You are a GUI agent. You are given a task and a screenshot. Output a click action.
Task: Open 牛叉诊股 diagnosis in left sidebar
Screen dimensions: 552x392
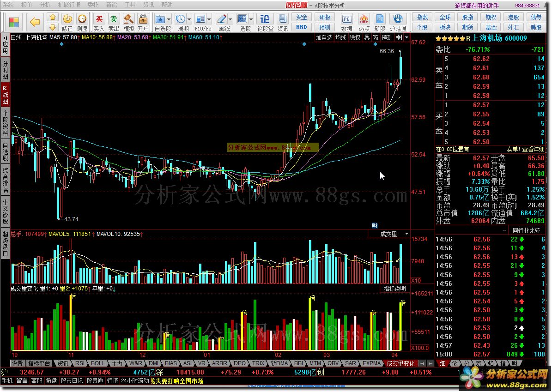click(x=5, y=212)
